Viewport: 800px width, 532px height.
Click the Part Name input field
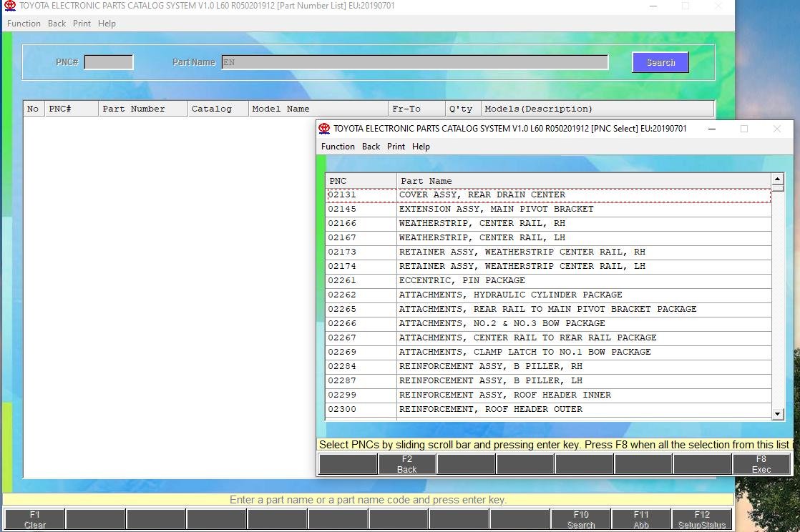(415, 62)
